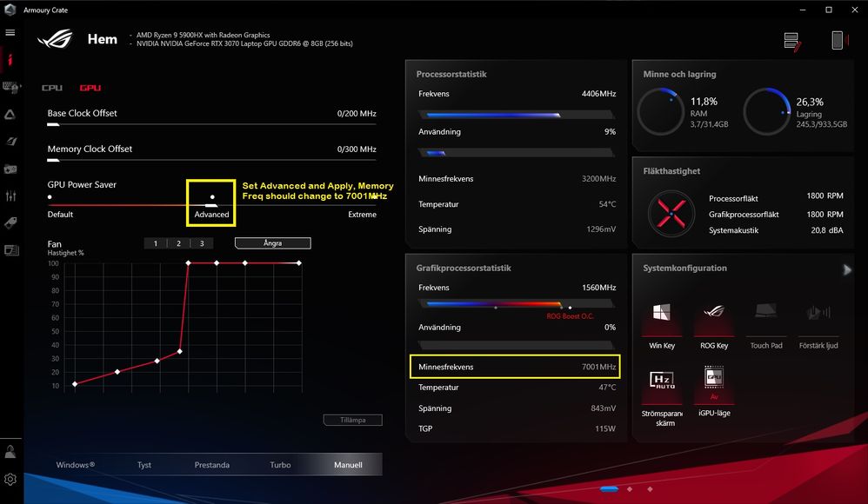
Task: Open the Settings gear icon
Action: click(10, 479)
